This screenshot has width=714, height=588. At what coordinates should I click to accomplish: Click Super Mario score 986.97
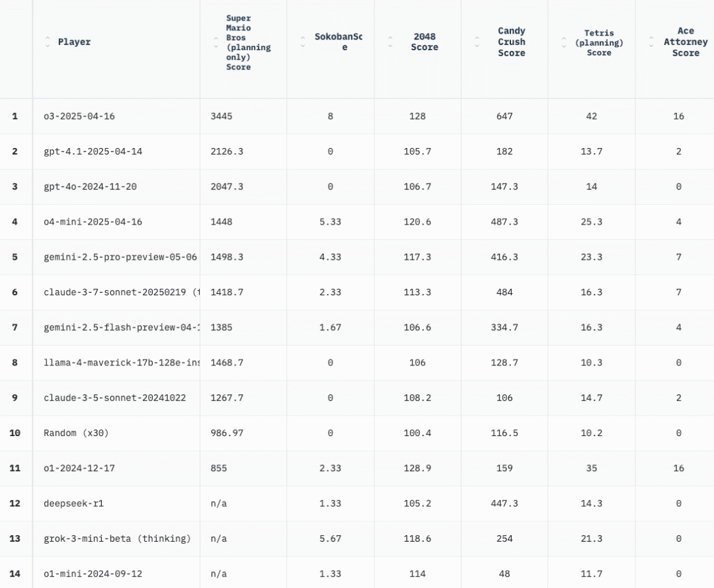[x=227, y=433]
